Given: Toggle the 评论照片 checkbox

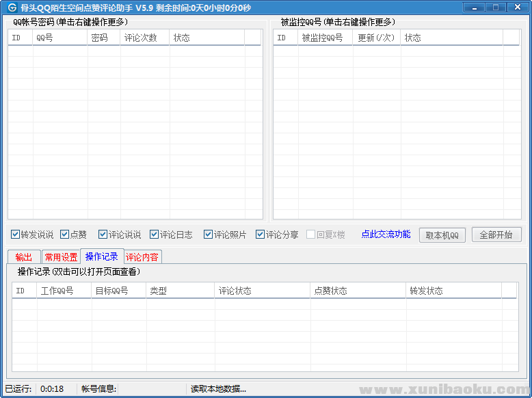Looking at the screenshot, I should [x=208, y=235].
